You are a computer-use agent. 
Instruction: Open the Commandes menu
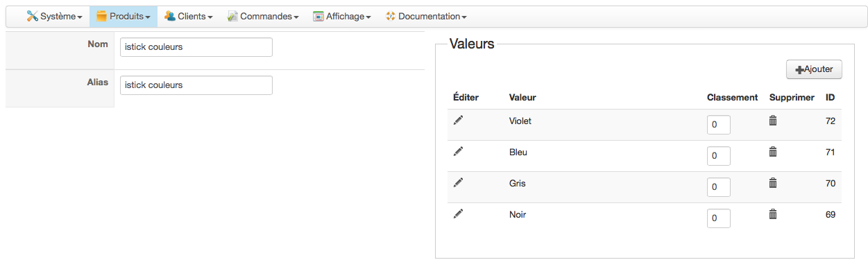tap(263, 16)
